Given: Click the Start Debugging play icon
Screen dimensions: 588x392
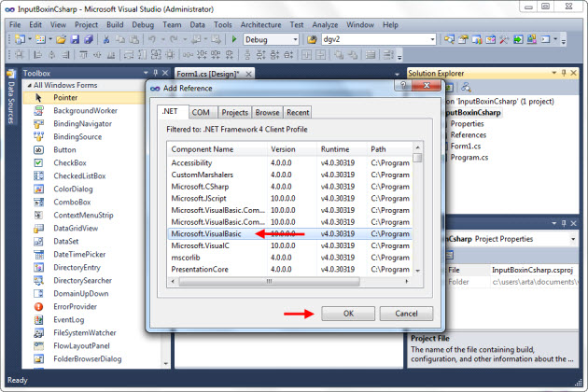Looking at the screenshot, I should [x=233, y=40].
